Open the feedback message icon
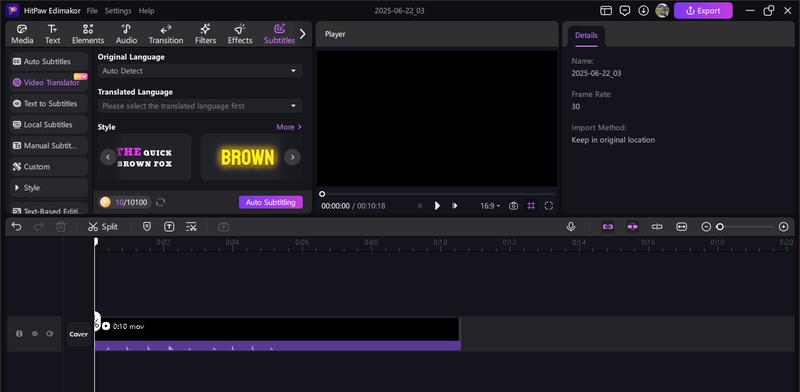Image resolution: width=800 pixels, height=392 pixels. [x=624, y=11]
